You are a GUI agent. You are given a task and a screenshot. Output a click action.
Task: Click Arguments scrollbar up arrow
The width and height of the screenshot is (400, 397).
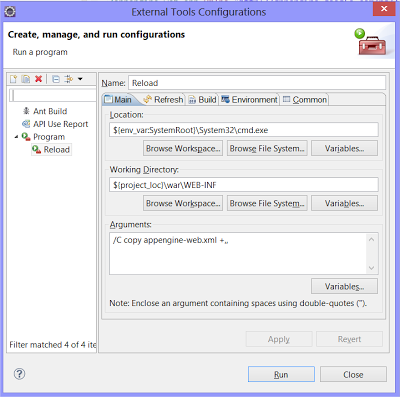[x=371, y=239]
